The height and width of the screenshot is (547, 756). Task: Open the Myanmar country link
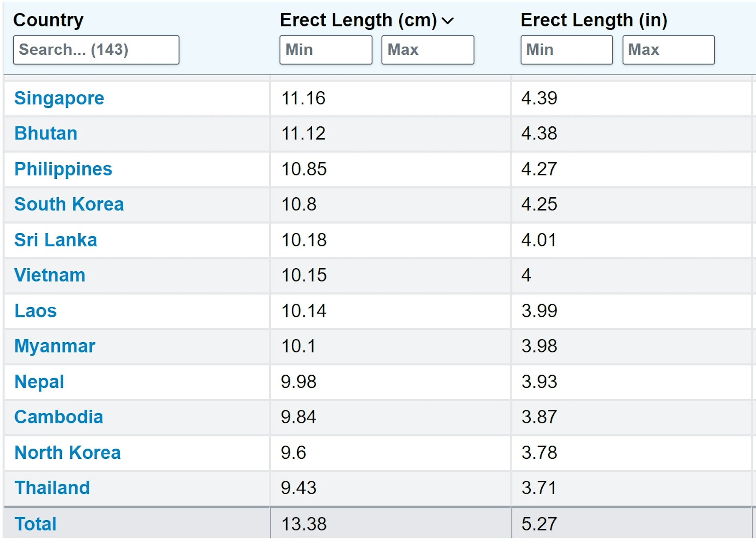(55, 347)
